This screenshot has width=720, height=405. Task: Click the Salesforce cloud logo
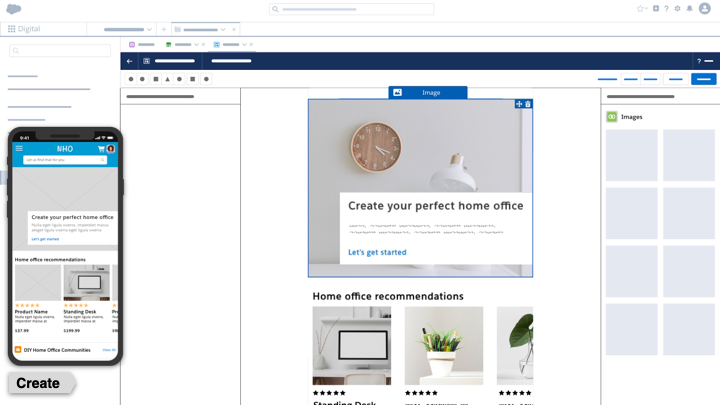pos(13,9)
